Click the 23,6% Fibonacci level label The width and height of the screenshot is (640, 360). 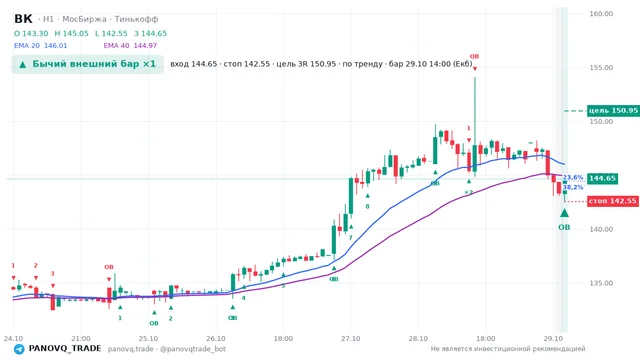click(x=573, y=178)
